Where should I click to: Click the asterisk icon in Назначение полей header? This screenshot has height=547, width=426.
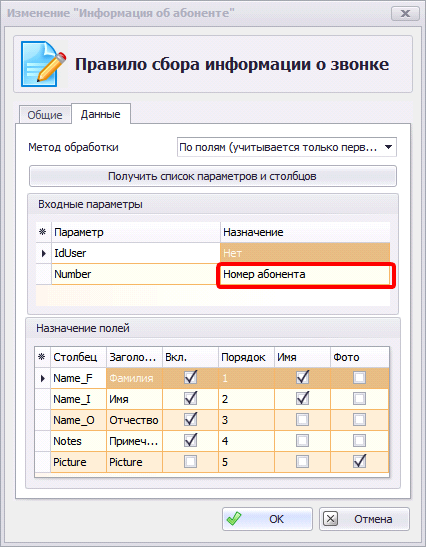tap(42, 357)
